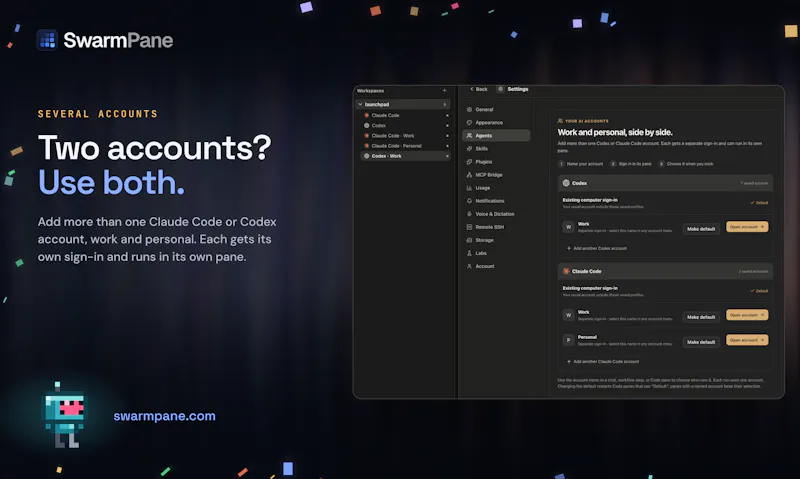
Task: Open the Claude Code - Work pane
Action: (x=405, y=136)
